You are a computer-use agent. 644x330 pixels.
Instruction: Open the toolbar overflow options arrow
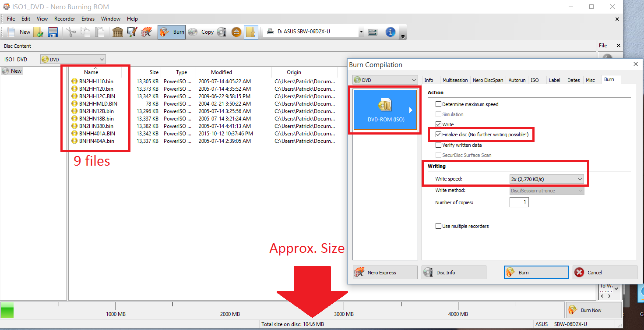(403, 36)
